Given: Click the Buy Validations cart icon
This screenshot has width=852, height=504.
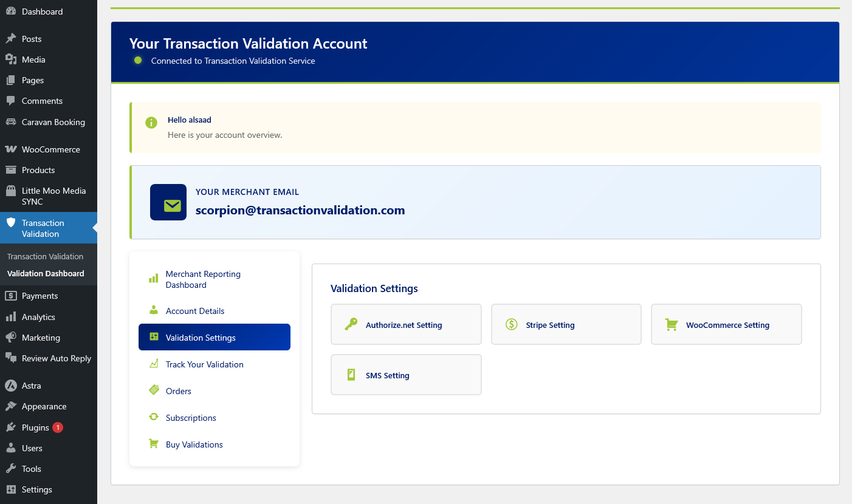Looking at the screenshot, I should (154, 444).
